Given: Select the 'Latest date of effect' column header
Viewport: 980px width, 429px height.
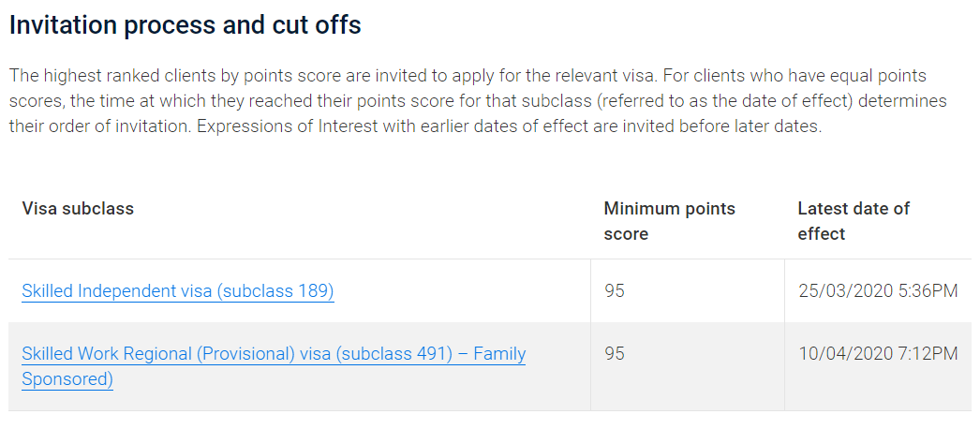Looking at the screenshot, I should [854, 221].
